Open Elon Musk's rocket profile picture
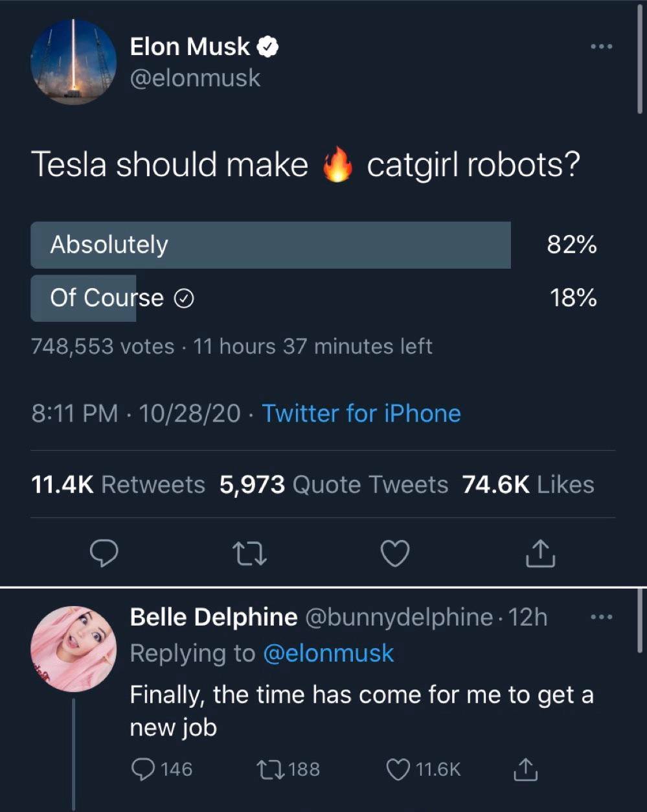The image size is (647, 812). [74, 62]
